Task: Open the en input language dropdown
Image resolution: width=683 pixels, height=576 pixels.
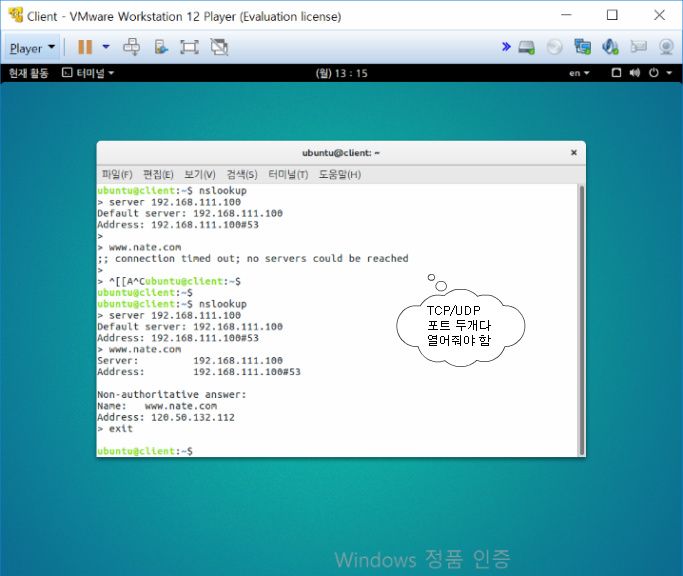Action: [x=579, y=73]
